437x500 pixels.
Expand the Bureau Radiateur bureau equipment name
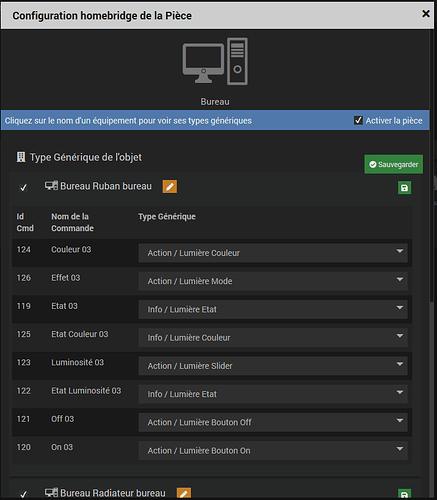click(113, 493)
